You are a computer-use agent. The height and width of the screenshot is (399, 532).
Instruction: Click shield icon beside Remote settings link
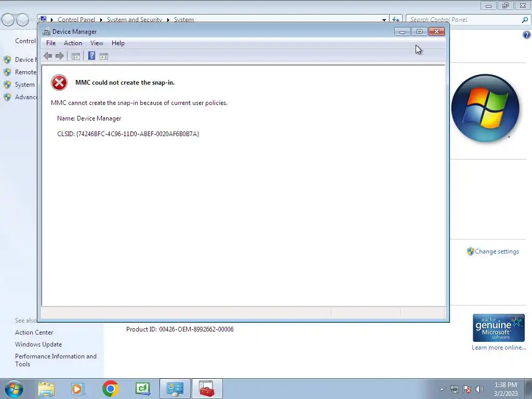click(x=7, y=72)
